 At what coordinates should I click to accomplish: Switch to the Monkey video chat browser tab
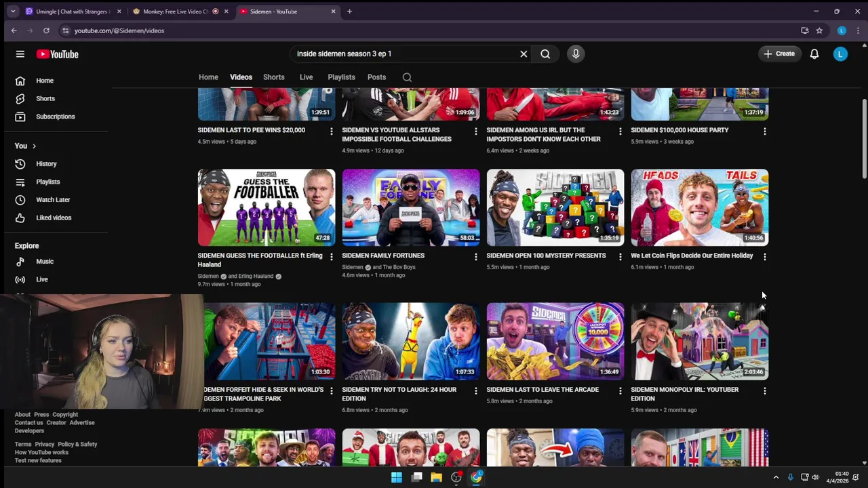coord(179,12)
